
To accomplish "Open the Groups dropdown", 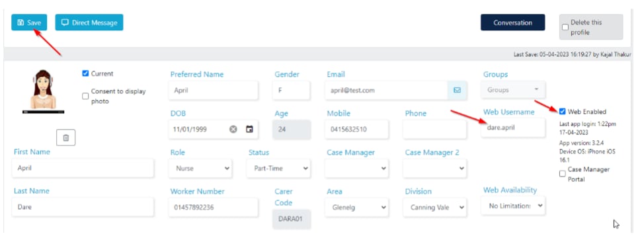I will pos(513,90).
